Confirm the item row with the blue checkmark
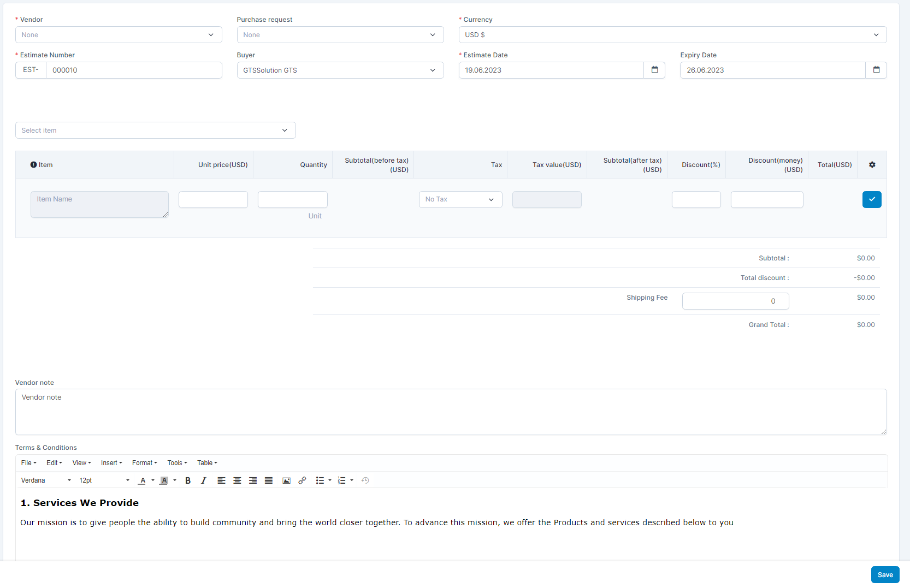The image size is (910, 588). click(872, 199)
